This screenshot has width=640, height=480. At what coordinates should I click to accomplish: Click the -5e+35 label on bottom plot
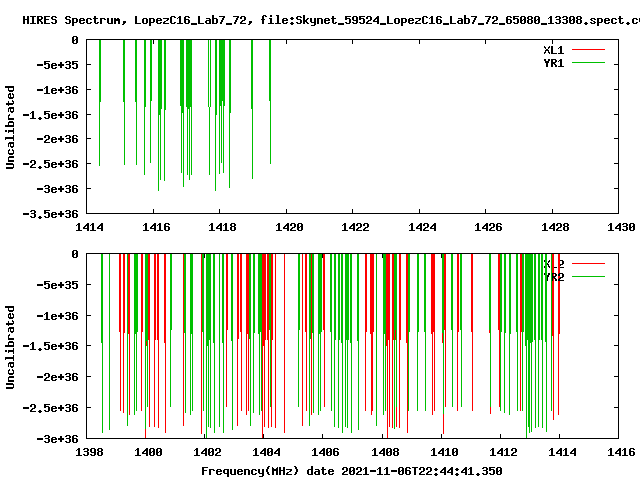(57, 284)
